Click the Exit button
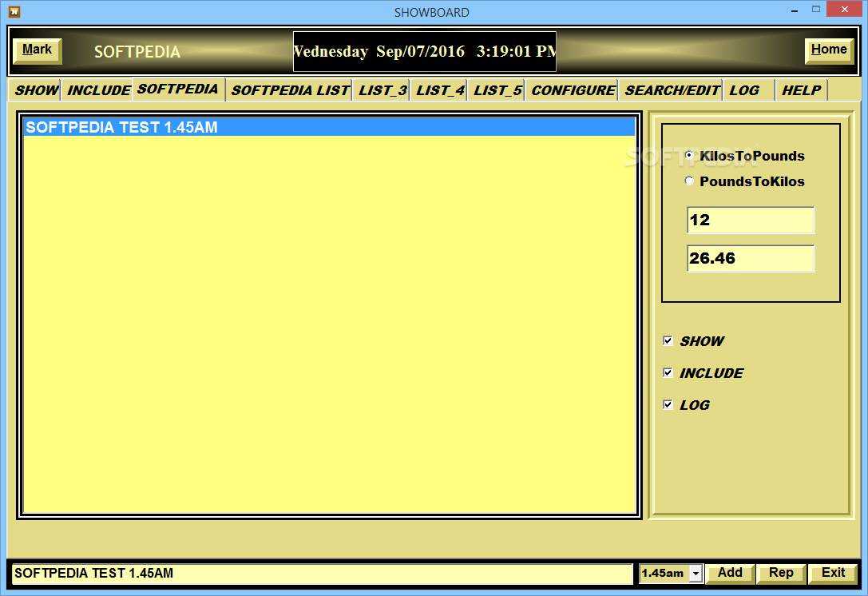 [833, 574]
